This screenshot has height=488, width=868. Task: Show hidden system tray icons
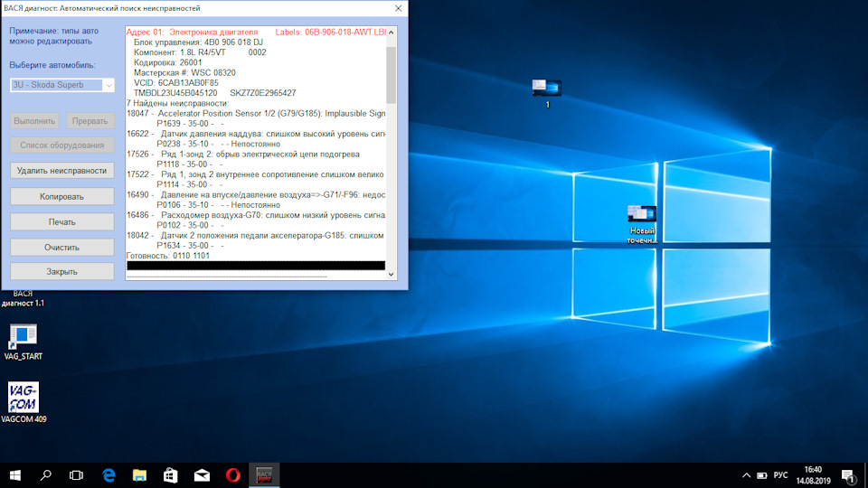pyautogui.click(x=746, y=475)
